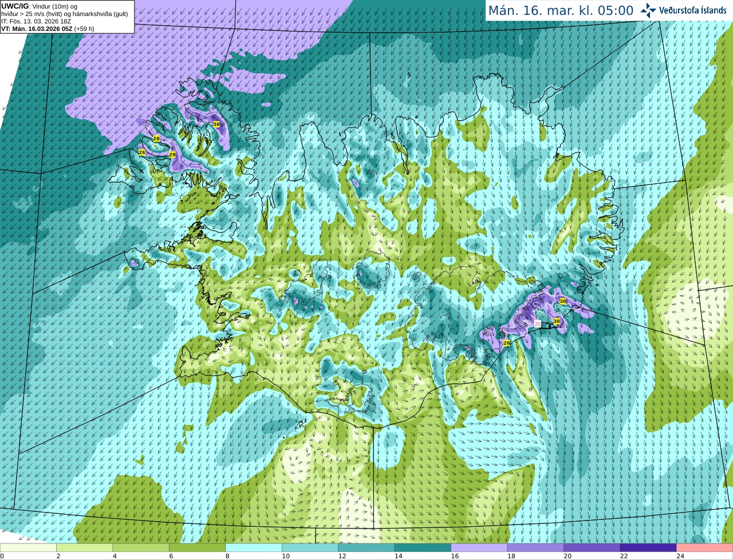Click the 14–16 m/s dark teal swatch
Image resolution: width=733 pixels, height=560 pixels.
click(423, 547)
